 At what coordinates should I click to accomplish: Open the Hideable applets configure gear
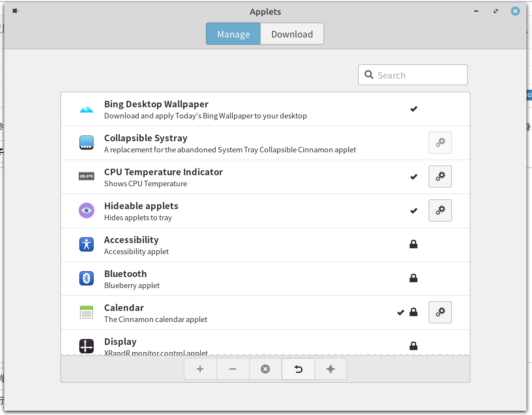click(440, 210)
